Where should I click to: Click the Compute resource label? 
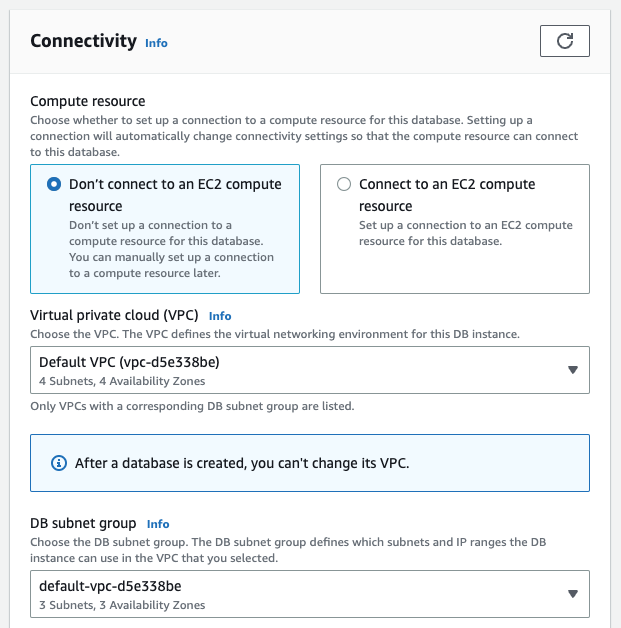pyautogui.click(x=88, y=101)
